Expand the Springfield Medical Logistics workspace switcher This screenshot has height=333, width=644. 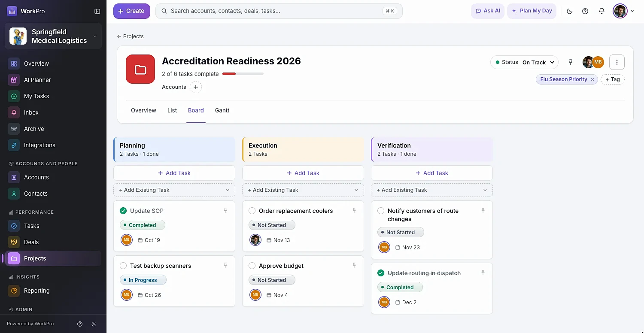click(53, 36)
